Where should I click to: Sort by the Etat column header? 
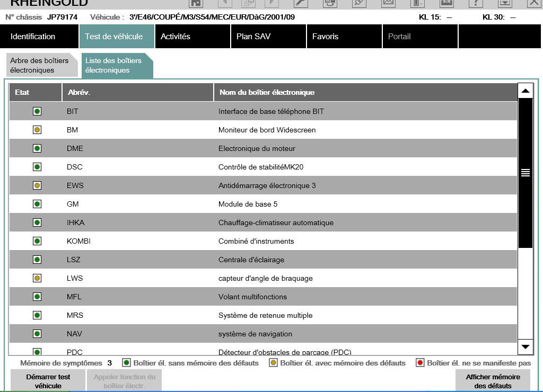[36, 92]
